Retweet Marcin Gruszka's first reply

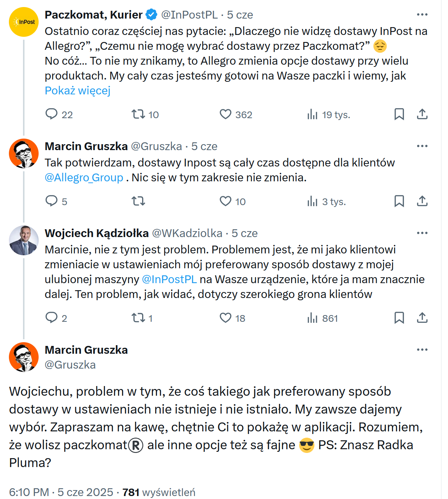[138, 201]
